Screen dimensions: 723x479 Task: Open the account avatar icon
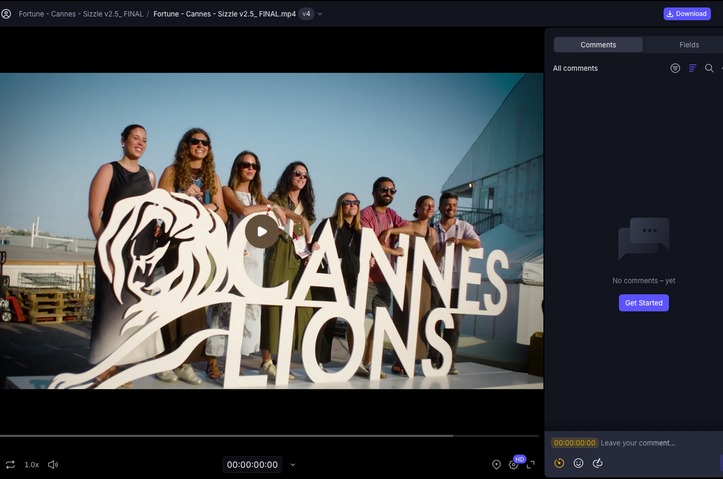(6, 14)
